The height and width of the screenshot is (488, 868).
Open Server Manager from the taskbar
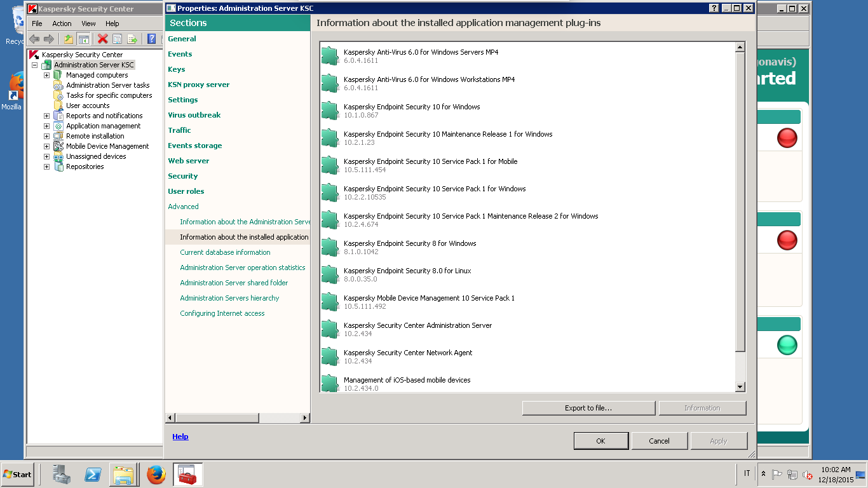[x=61, y=474]
